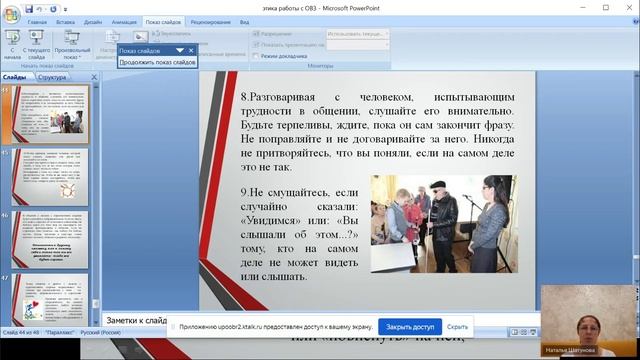640x360 pixels.
Task: Click the Мониторы group label
Action: pyautogui.click(x=320, y=66)
